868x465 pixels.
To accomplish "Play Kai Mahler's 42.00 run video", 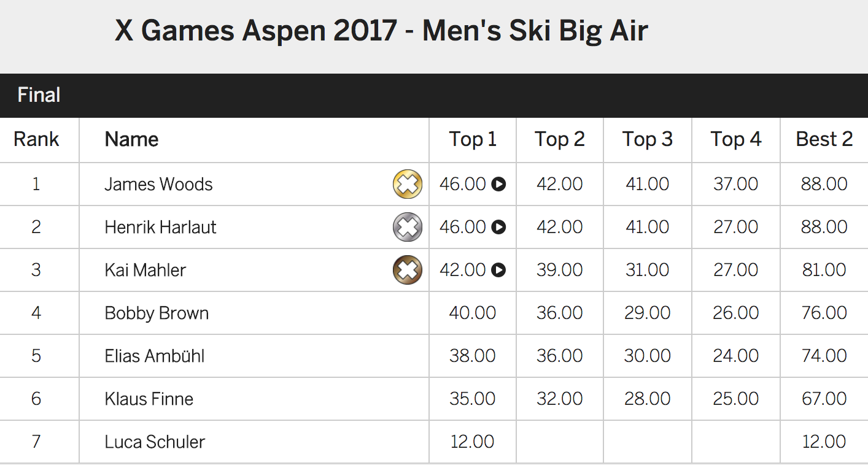I will coord(498,270).
